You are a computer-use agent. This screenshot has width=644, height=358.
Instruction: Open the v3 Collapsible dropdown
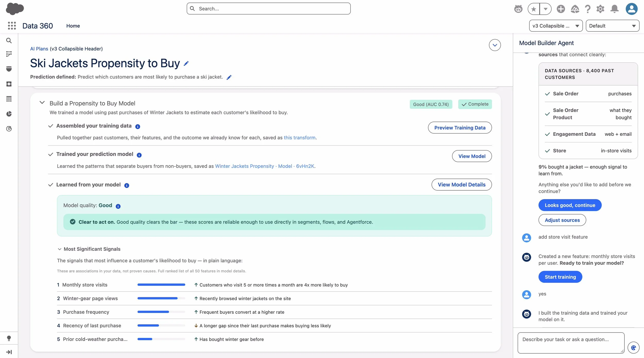pos(556,26)
